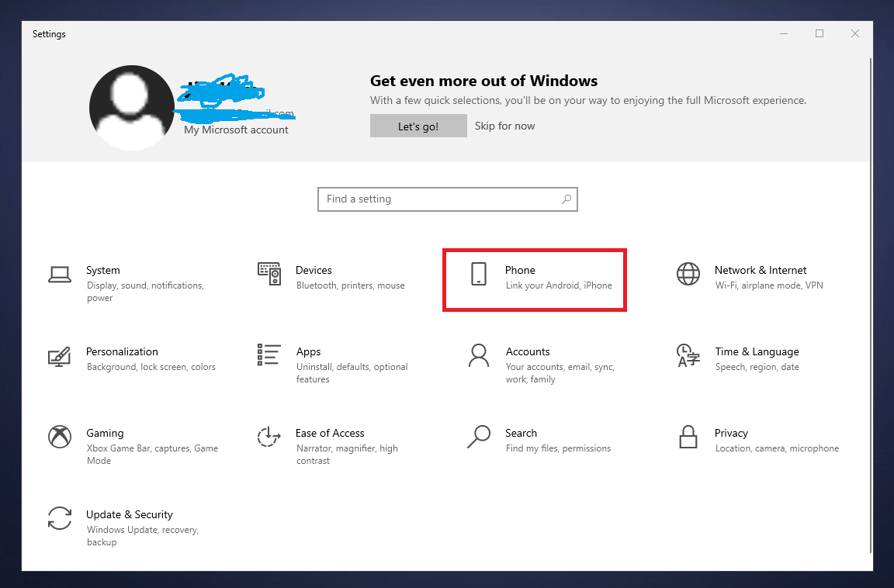This screenshot has width=894, height=588.
Task: Choose Skip for now
Action: tap(504, 126)
